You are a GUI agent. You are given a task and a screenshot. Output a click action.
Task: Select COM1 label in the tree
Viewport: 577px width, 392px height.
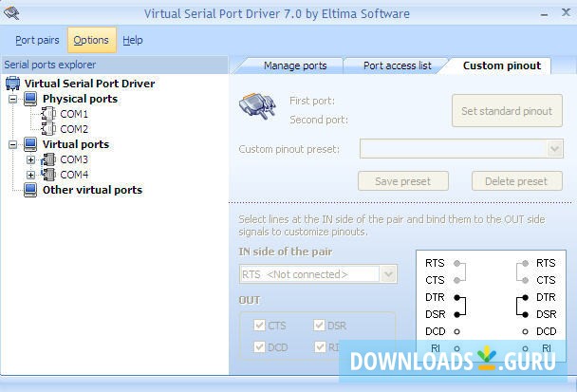pos(74,114)
